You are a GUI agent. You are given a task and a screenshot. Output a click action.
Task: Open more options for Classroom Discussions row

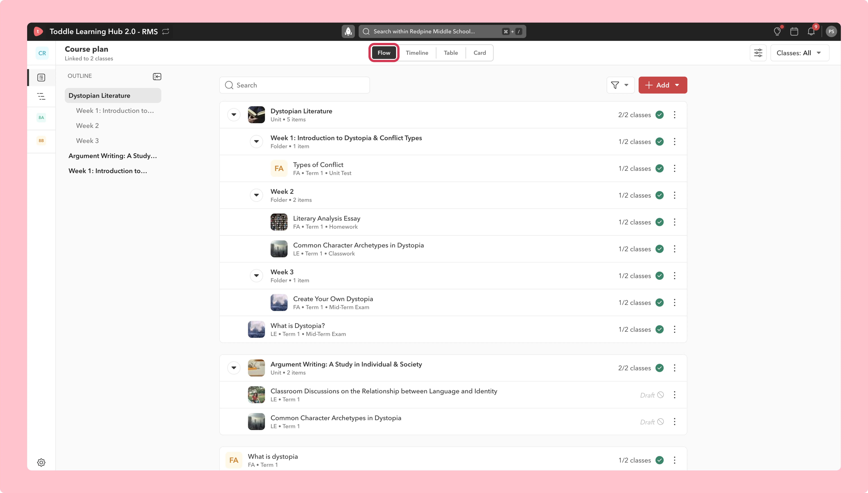click(675, 395)
